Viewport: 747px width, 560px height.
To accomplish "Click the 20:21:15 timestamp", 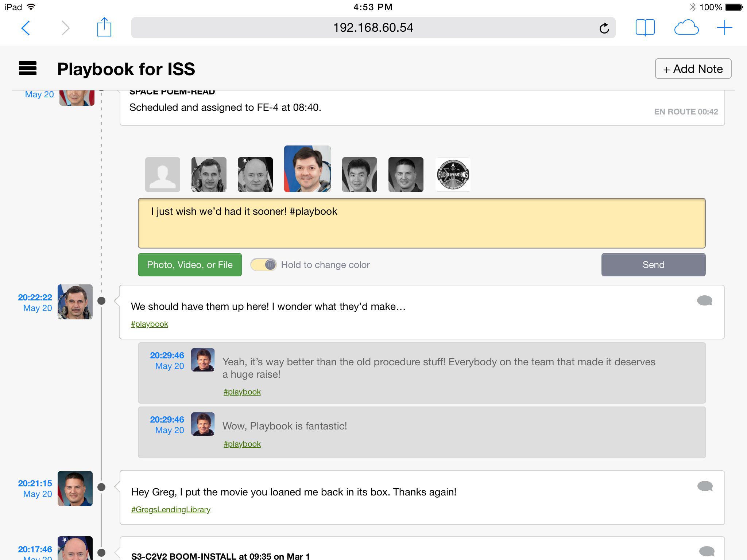I will pyautogui.click(x=35, y=483).
